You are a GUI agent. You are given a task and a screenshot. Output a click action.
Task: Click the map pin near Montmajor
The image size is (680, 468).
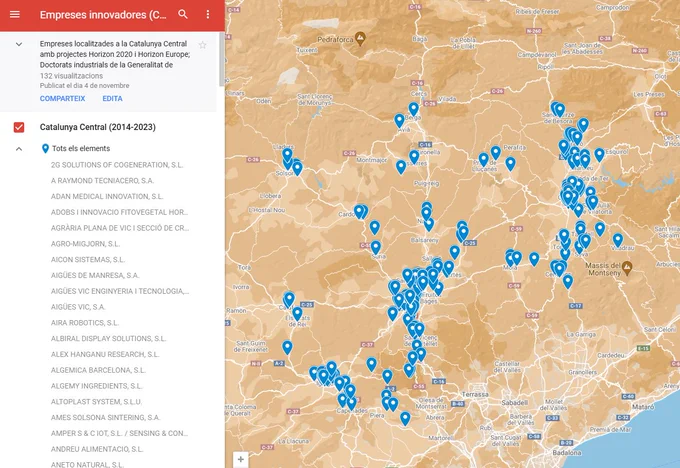click(401, 167)
